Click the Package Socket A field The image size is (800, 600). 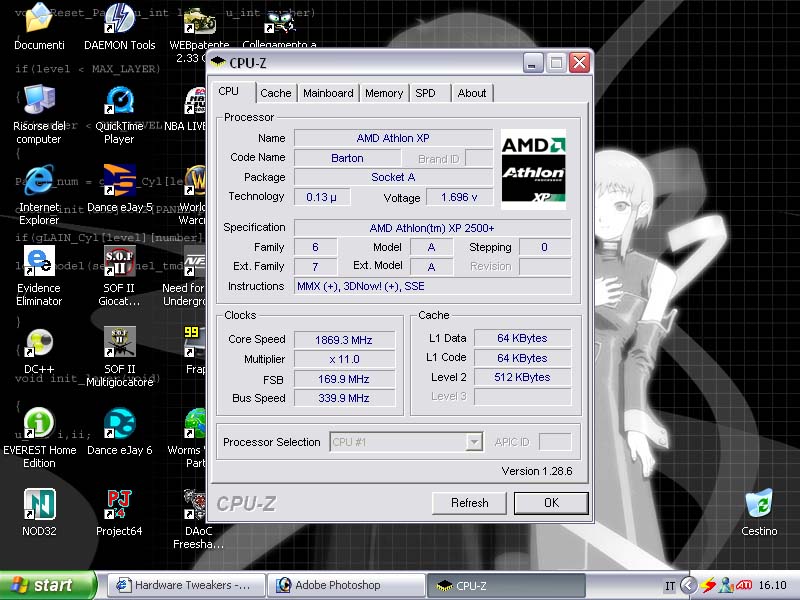click(393, 177)
